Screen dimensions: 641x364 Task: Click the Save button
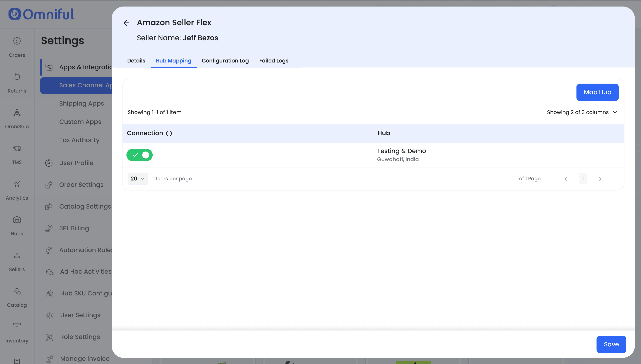point(611,344)
